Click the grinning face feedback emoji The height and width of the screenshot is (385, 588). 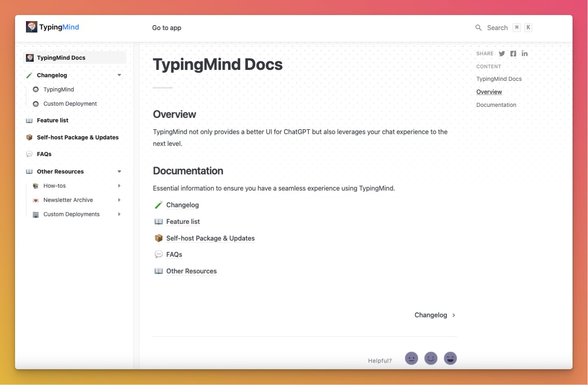pyautogui.click(x=450, y=358)
